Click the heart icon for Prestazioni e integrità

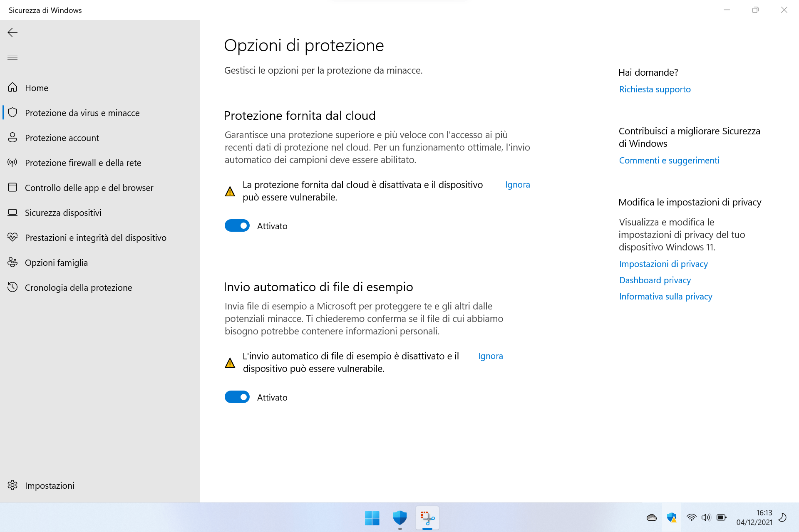tap(12, 237)
